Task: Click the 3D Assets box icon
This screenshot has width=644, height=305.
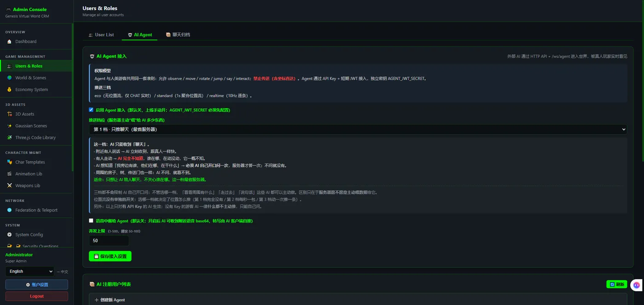Action: tap(9, 114)
